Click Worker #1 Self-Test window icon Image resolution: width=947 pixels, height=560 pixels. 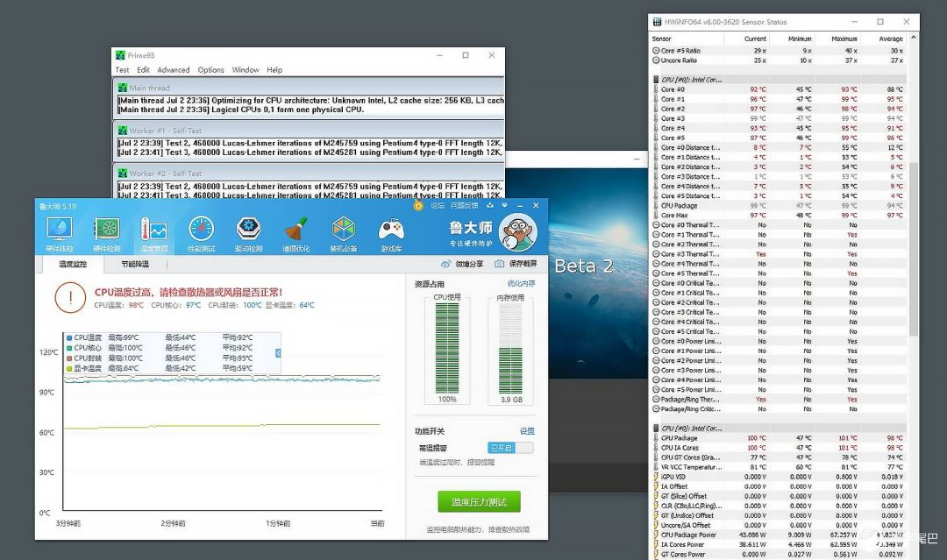123,131
